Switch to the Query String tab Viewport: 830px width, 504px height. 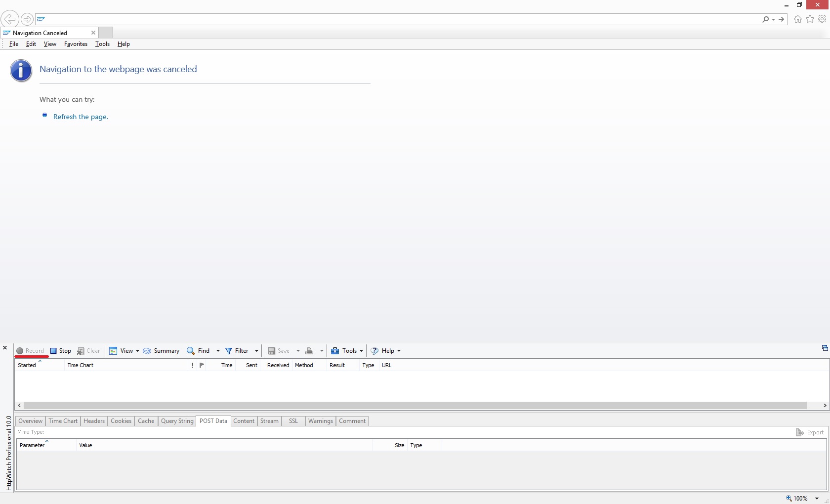click(x=177, y=421)
